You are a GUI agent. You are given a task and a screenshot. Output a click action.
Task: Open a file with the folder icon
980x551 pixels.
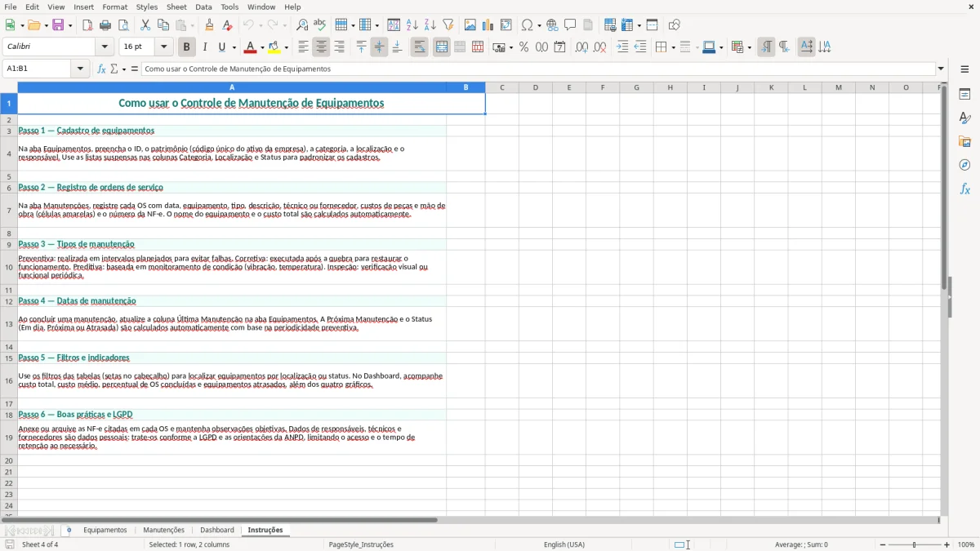33,25
